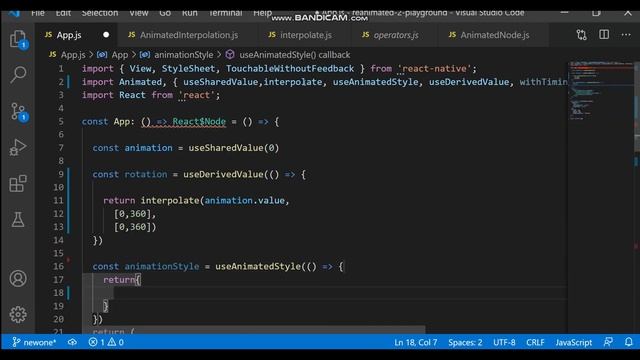This screenshot has width=640, height=360.
Task: Change indentation via Spaces: 2
Action: [465, 342]
